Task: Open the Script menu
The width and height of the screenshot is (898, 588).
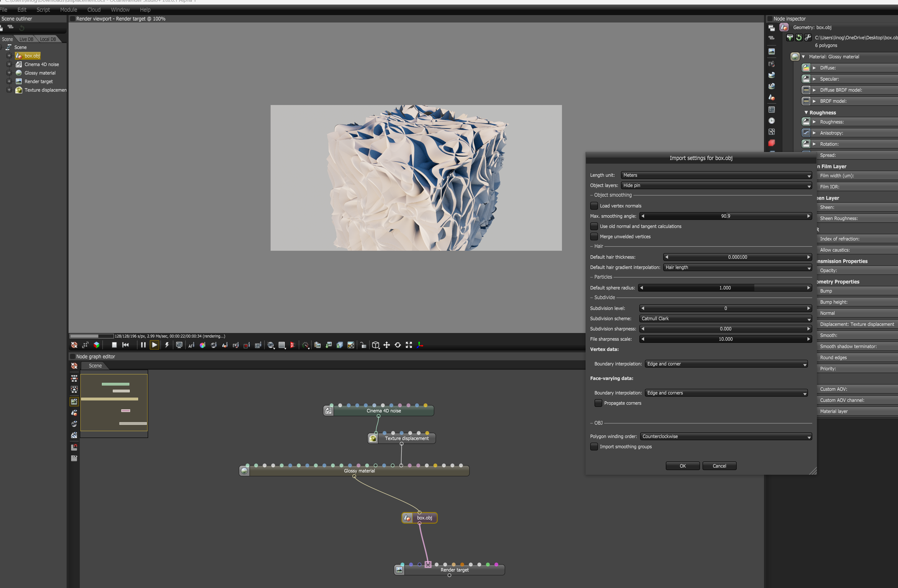Action: pyautogui.click(x=43, y=10)
